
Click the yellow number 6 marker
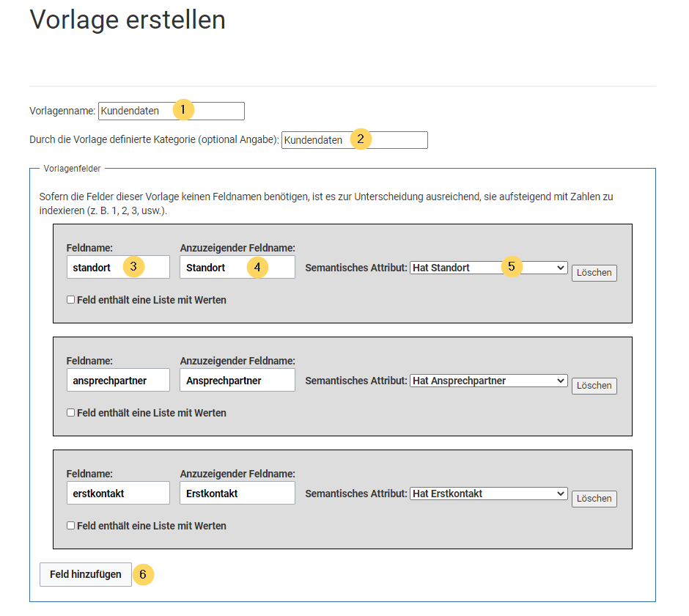pos(144,574)
